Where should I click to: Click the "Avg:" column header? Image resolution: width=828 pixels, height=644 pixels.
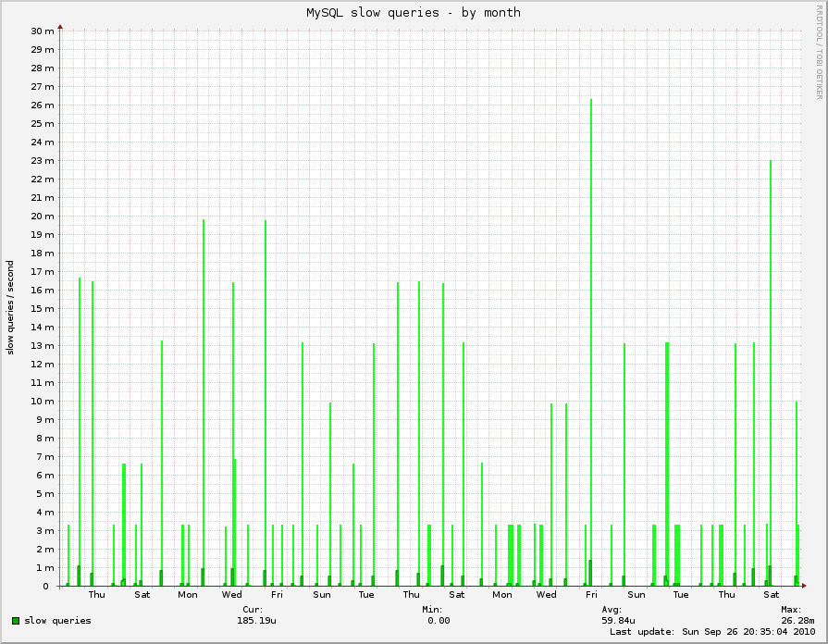612,610
